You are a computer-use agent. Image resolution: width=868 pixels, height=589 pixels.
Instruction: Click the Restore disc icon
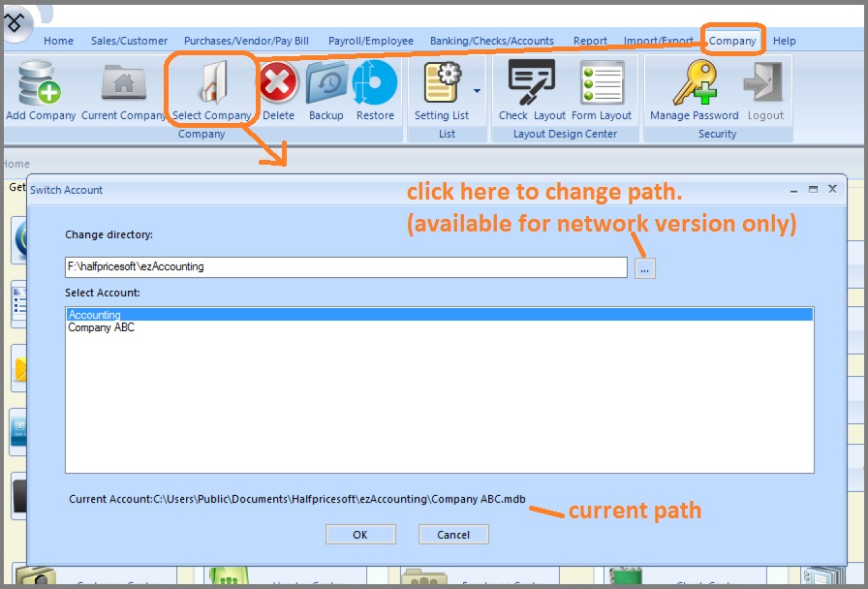point(375,85)
